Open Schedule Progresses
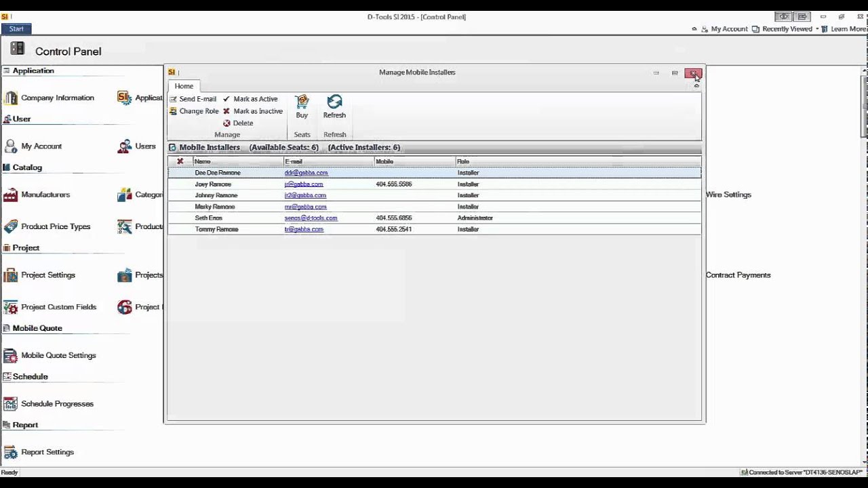Screen dimensions: 868x488 pos(48,403)
